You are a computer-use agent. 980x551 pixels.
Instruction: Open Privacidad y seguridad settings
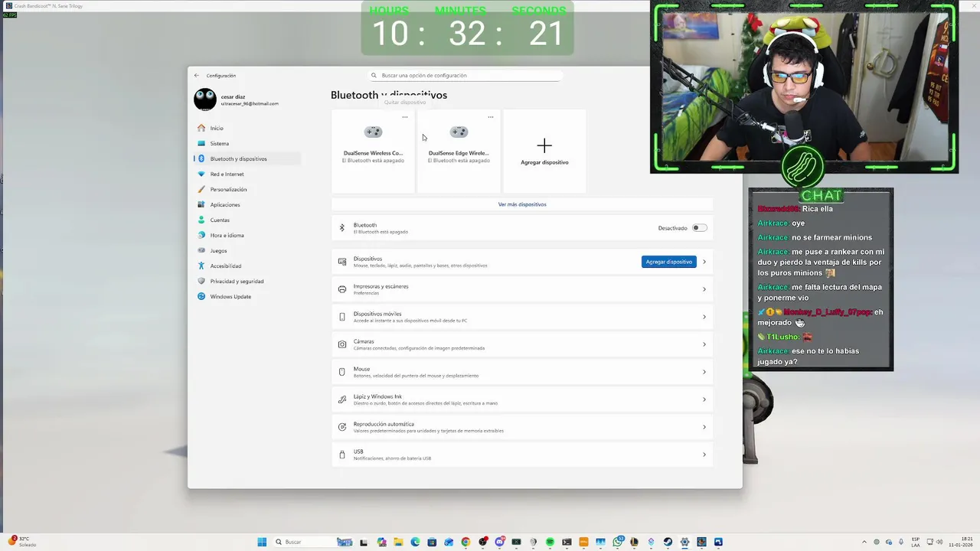coord(247,281)
